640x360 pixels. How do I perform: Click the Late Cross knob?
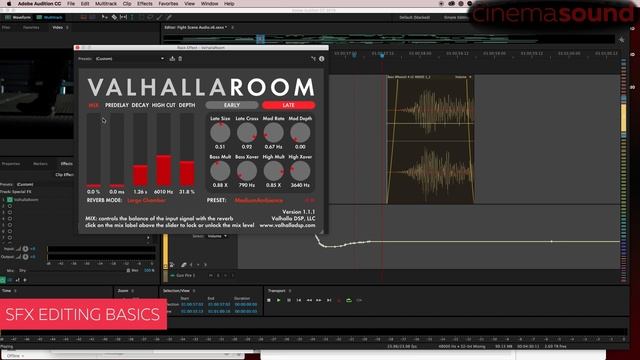247,133
